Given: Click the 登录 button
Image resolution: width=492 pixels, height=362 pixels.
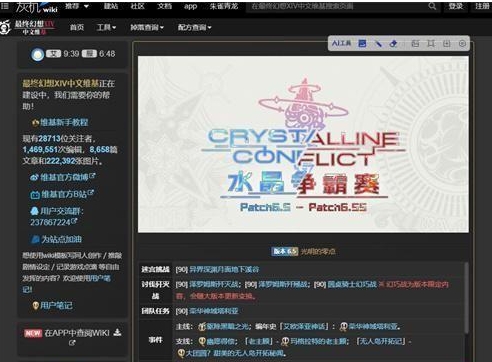Looking at the screenshot, I should coord(455,6).
